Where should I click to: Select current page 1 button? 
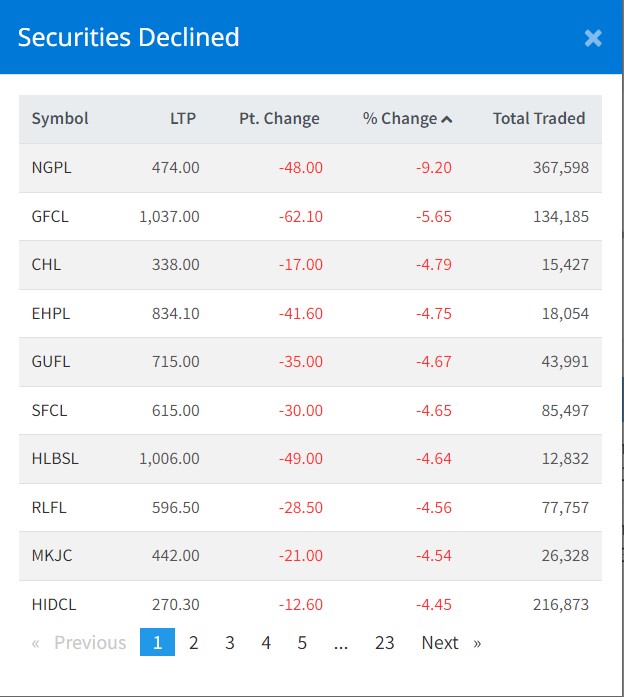(157, 643)
